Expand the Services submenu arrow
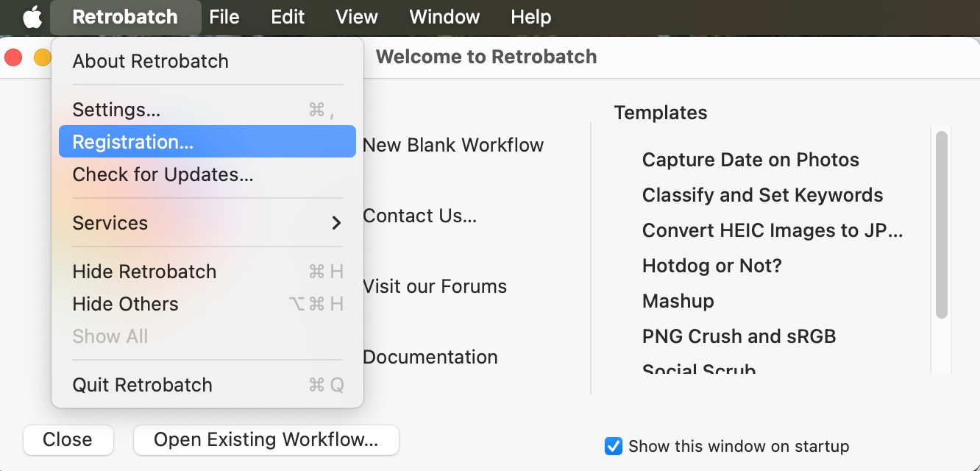Viewport: 980px width, 471px height. [x=336, y=223]
